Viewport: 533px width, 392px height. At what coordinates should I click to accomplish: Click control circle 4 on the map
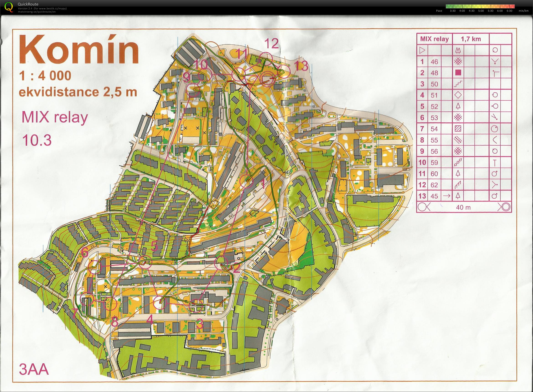pyautogui.click(x=160, y=303)
